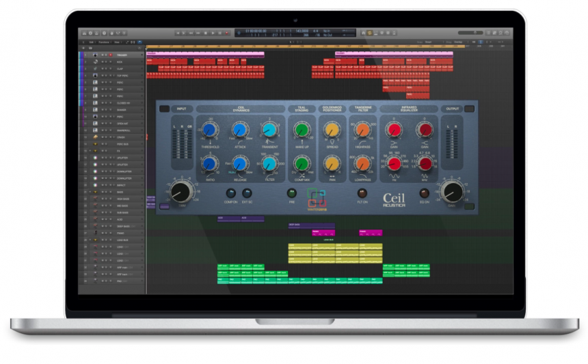Collapse the BASS track stack
588x364 pixels.
click(90, 192)
